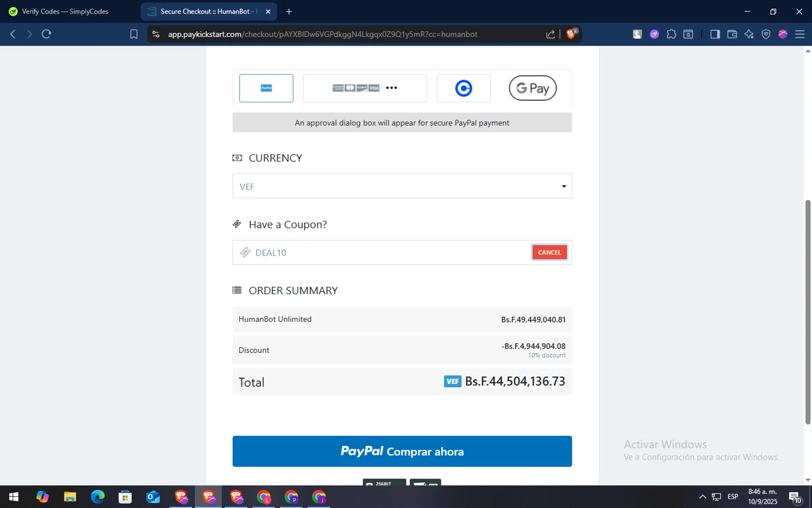Viewport: 812px width, 508px height.
Task: Open the VEF currency dropdown
Action: (402, 186)
